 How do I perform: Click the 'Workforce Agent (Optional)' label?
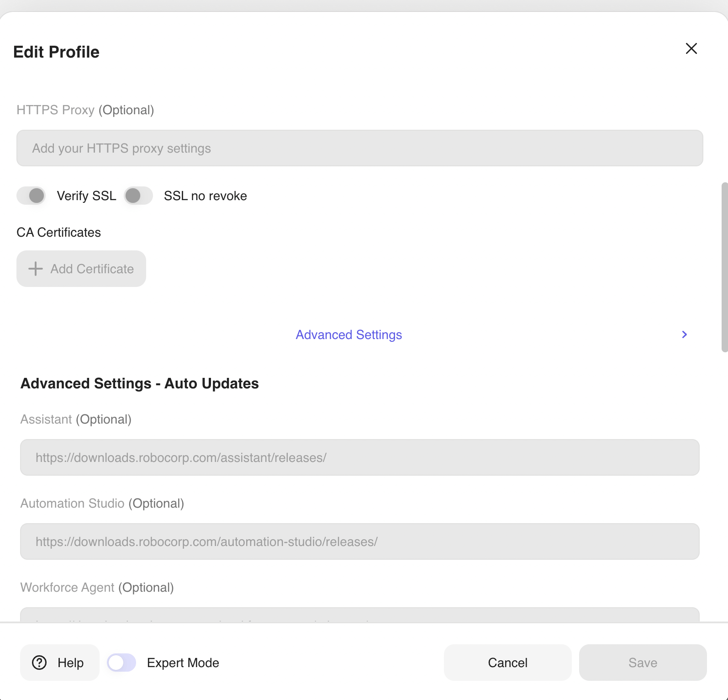97,587
